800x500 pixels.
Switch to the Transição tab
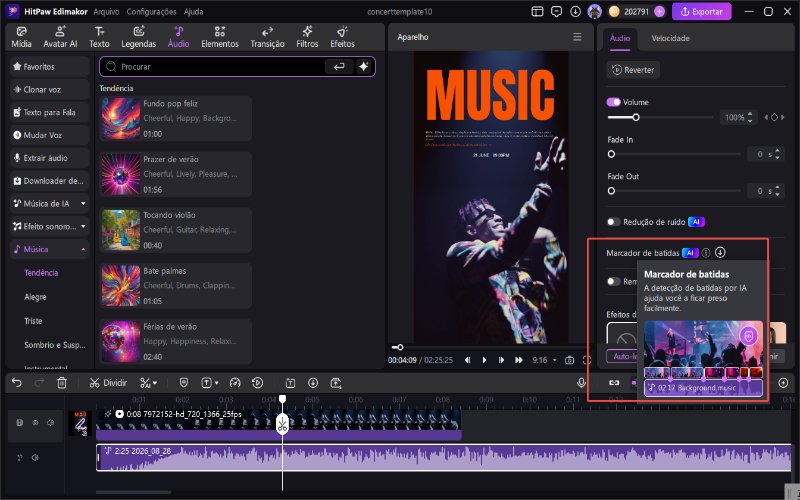pyautogui.click(x=267, y=37)
